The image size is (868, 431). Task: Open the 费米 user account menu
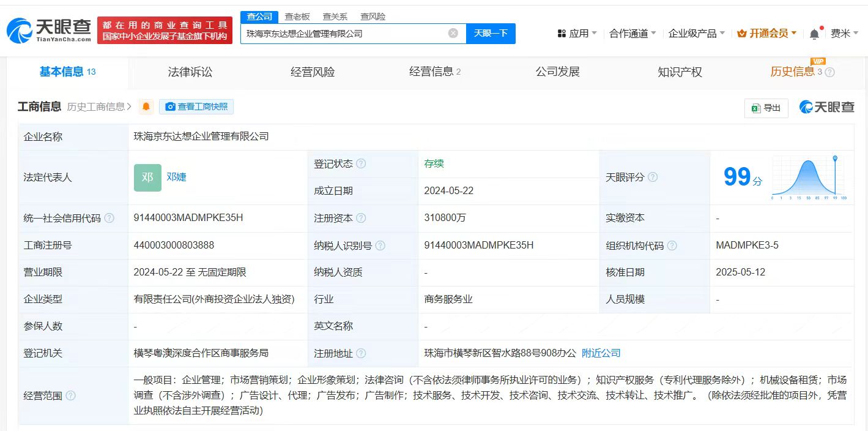click(844, 34)
